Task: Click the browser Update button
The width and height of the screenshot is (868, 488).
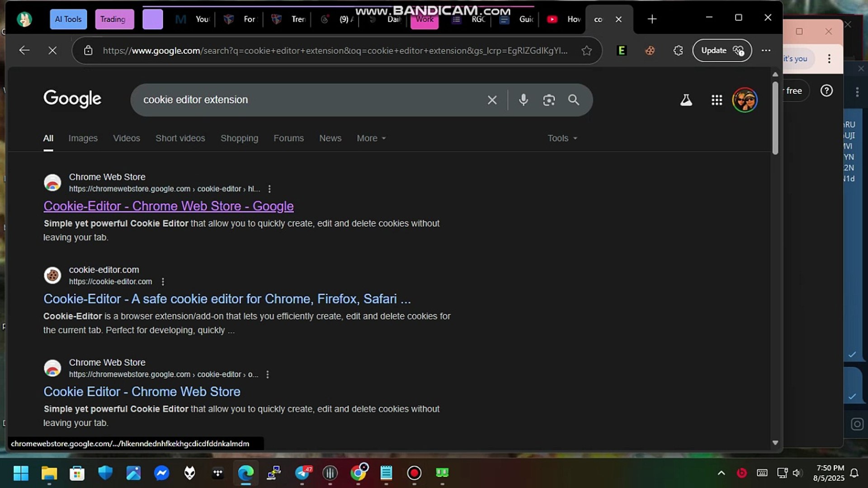Action: coord(722,50)
